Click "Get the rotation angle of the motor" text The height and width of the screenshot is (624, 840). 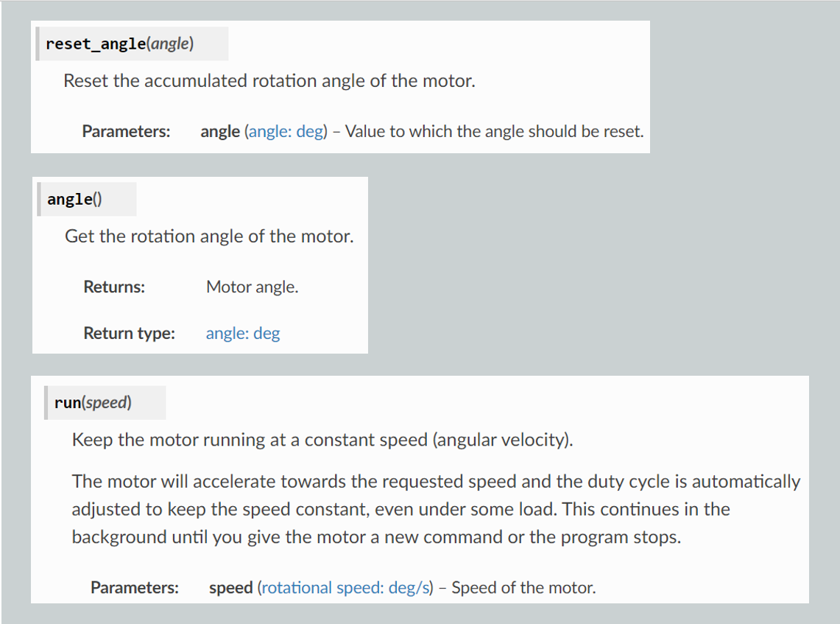pos(209,236)
